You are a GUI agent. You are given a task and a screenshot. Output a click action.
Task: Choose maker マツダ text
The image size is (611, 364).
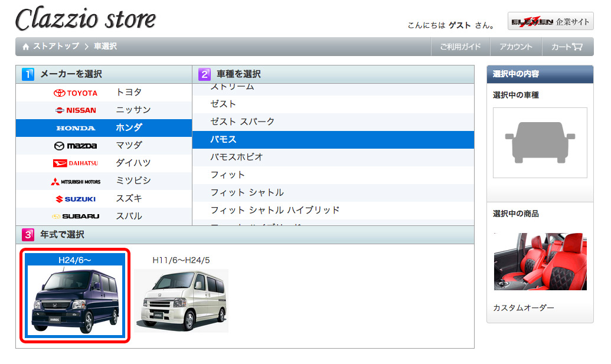click(x=129, y=146)
